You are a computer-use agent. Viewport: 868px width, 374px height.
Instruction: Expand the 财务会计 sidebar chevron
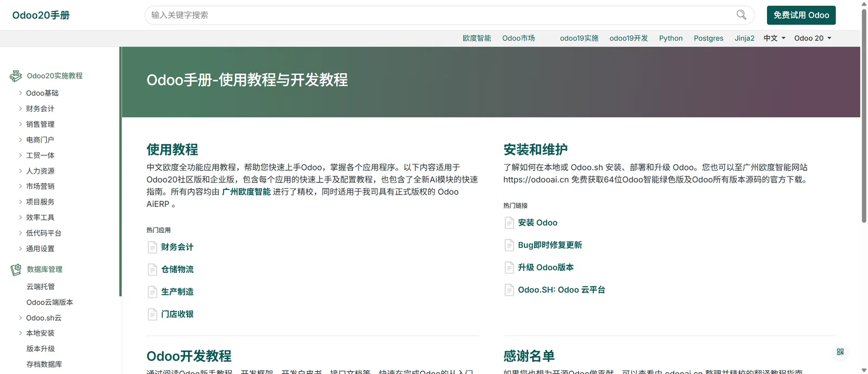pyautogui.click(x=21, y=109)
